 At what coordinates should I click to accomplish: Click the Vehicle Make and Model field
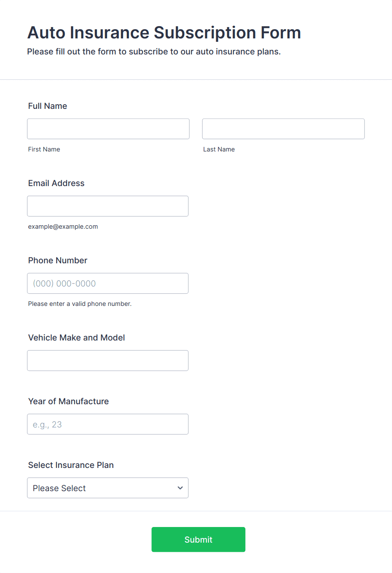(108, 360)
